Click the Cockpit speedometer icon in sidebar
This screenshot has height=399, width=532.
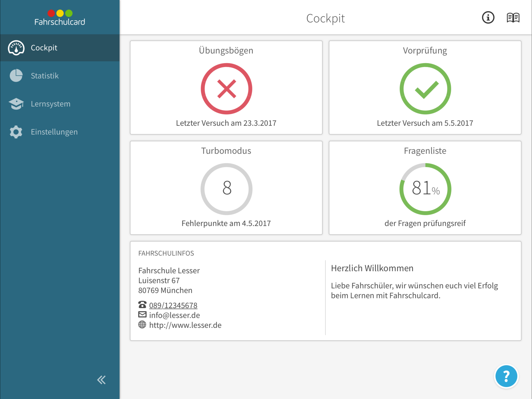pos(16,48)
